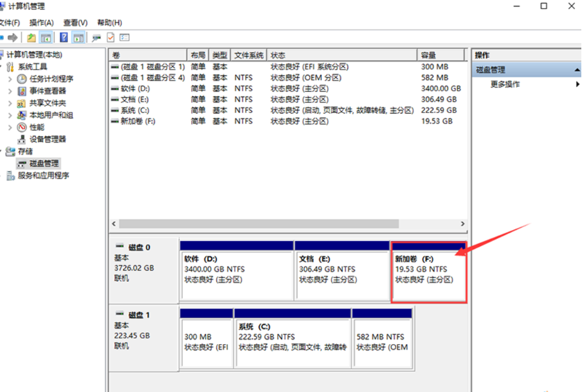Collapse the 磁盘管理 section in the 操作 pane
This screenshot has height=392, width=583.
point(577,70)
